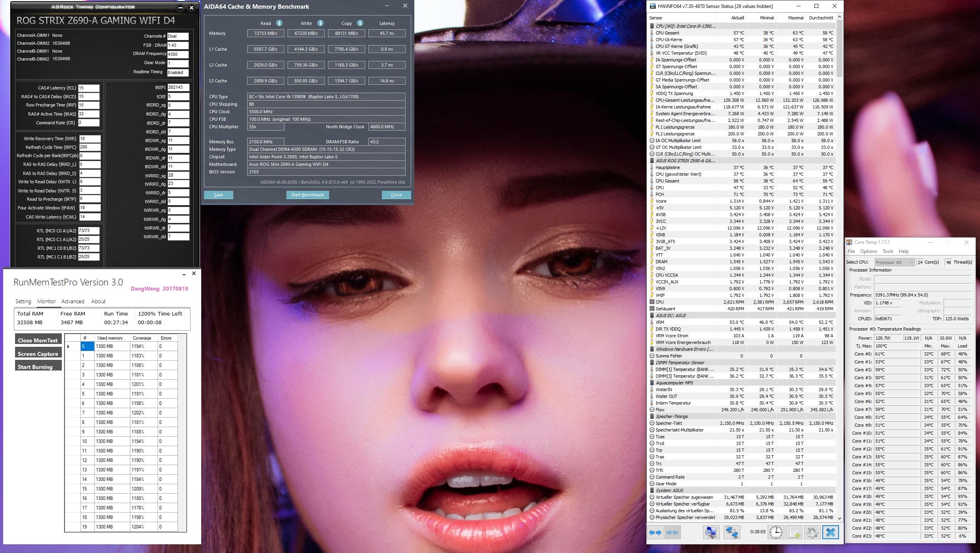Click HWiNFO blue X close-sensors icon
The height and width of the screenshot is (553, 980).
pyautogui.click(x=831, y=532)
